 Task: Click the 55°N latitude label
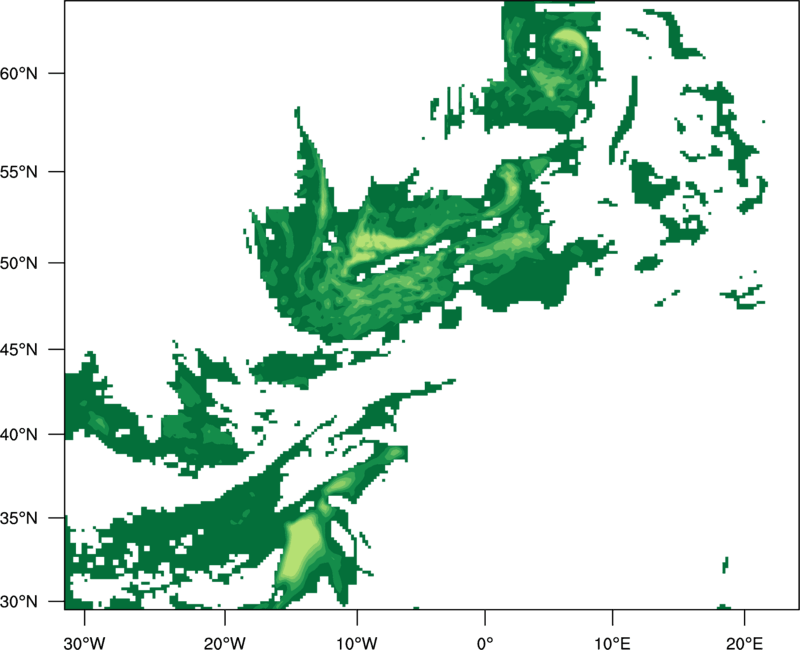[19, 172]
